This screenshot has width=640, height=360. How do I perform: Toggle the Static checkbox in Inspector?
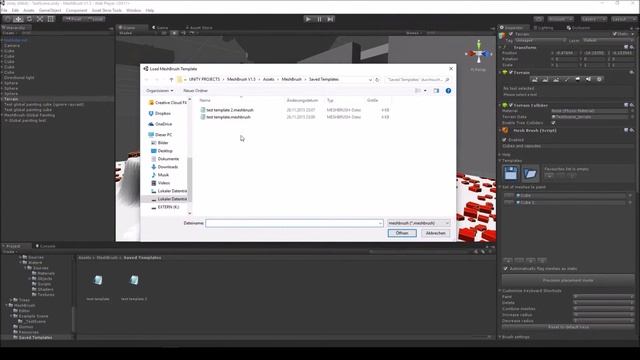pyautogui.click(x=614, y=34)
